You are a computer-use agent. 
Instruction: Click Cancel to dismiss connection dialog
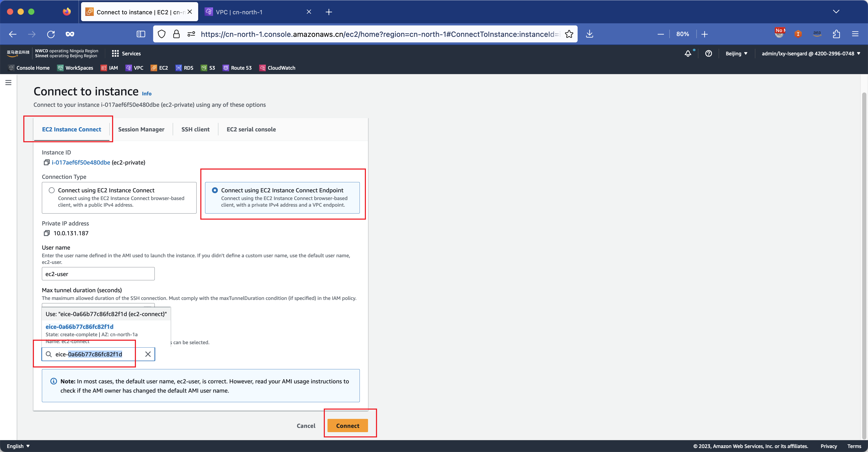tap(306, 426)
